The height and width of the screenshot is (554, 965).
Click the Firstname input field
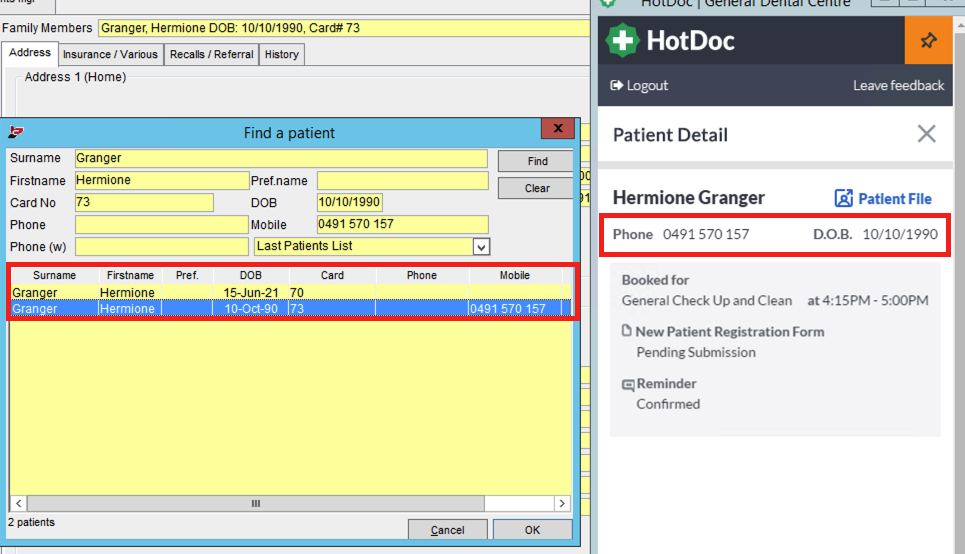[162, 180]
